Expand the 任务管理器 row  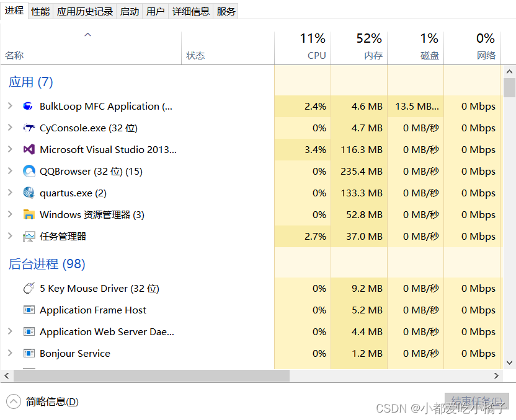10,236
